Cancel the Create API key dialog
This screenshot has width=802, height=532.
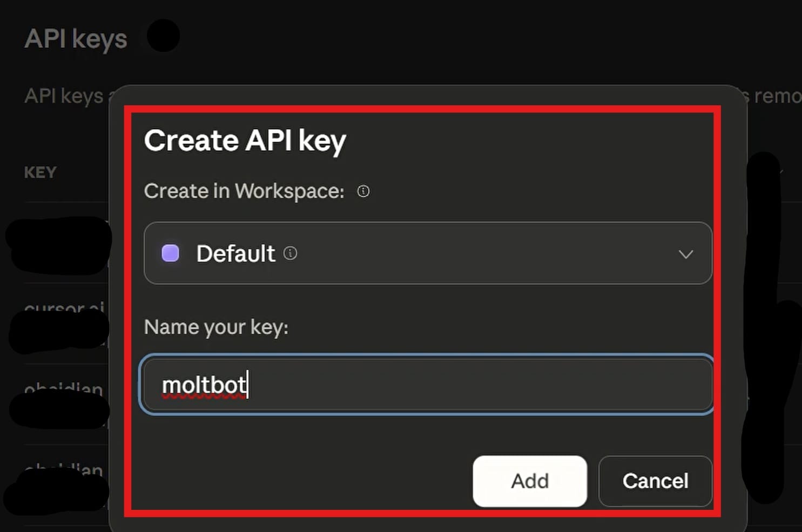(x=655, y=481)
